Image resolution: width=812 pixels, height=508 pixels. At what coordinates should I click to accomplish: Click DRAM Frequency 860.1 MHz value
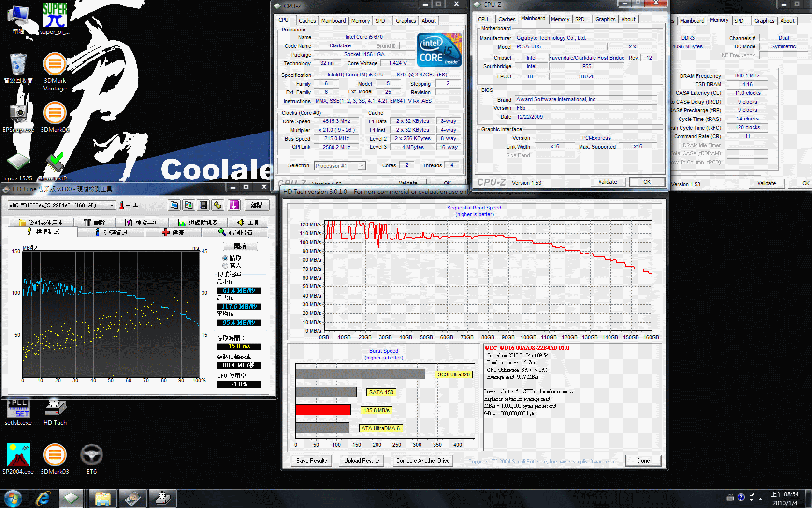747,76
